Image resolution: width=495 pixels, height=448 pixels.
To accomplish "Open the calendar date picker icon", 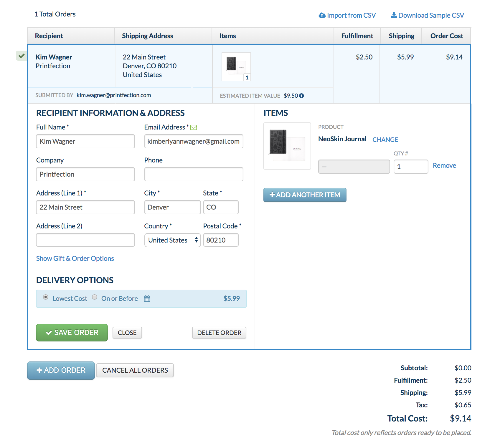I will (x=147, y=299).
